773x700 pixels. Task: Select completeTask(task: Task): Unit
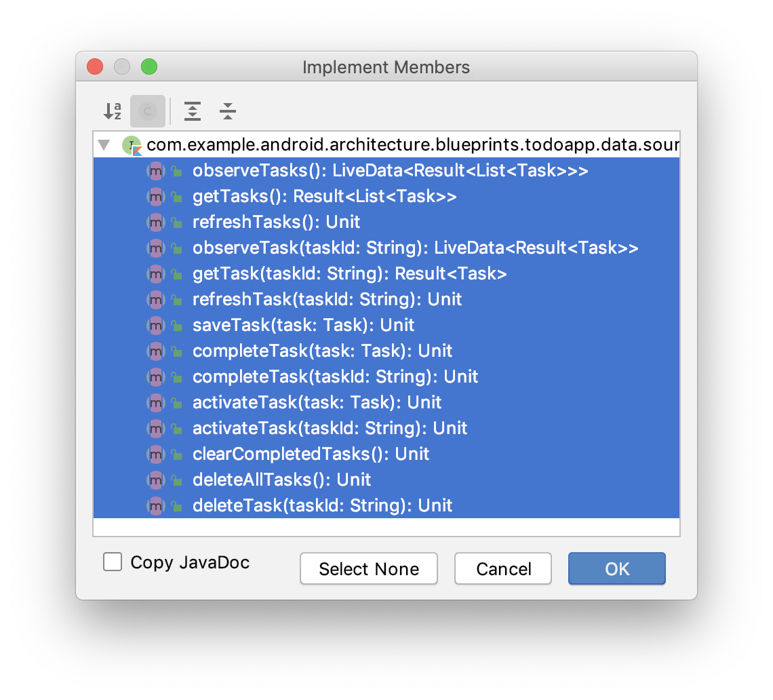322,351
